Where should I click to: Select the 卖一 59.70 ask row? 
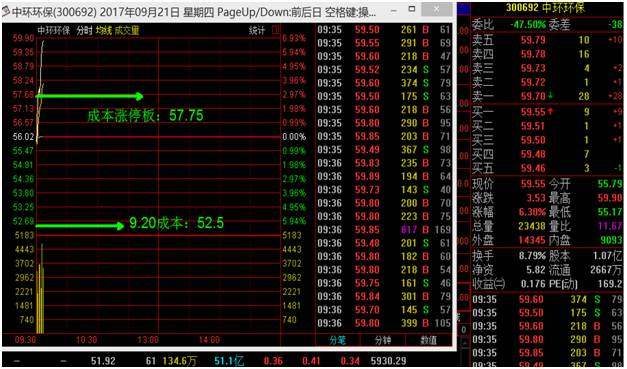547,96
